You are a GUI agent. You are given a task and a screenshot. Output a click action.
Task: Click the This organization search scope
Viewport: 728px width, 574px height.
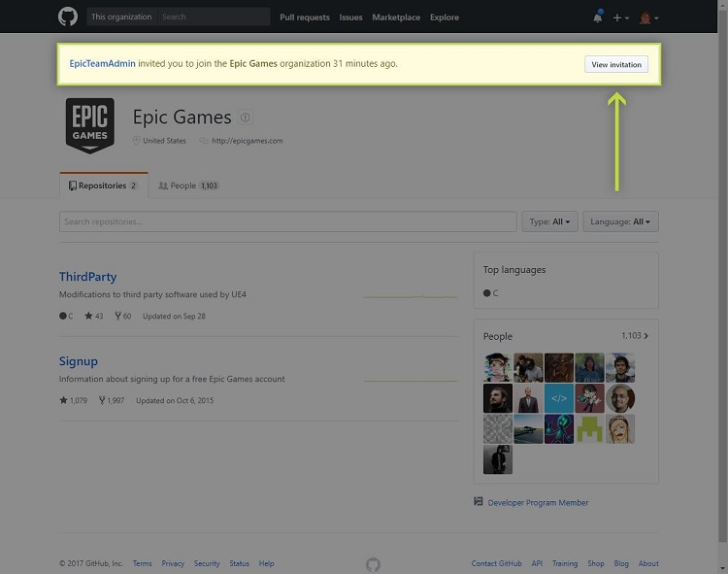pyautogui.click(x=121, y=17)
